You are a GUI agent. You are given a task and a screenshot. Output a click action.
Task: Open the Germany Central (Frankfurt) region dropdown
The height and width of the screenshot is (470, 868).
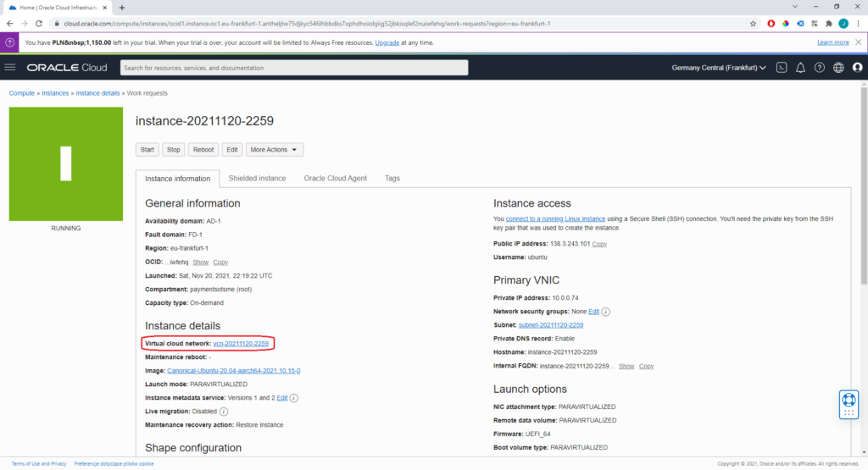(x=719, y=68)
